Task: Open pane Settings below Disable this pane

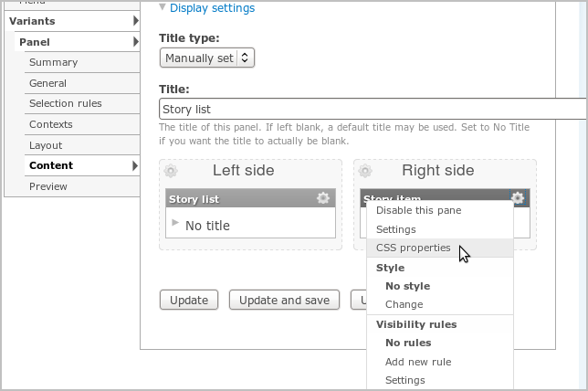Action: [x=395, y=229]
